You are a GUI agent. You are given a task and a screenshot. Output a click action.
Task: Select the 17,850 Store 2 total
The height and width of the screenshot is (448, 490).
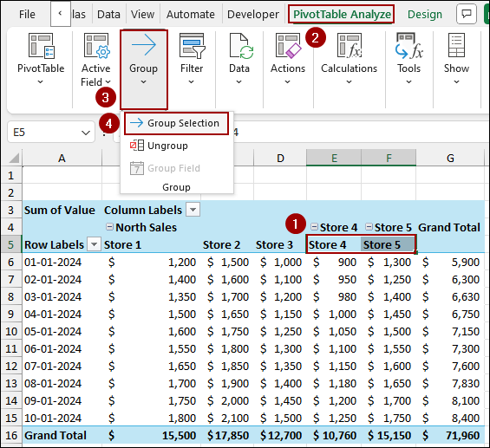tap(227, 435)
